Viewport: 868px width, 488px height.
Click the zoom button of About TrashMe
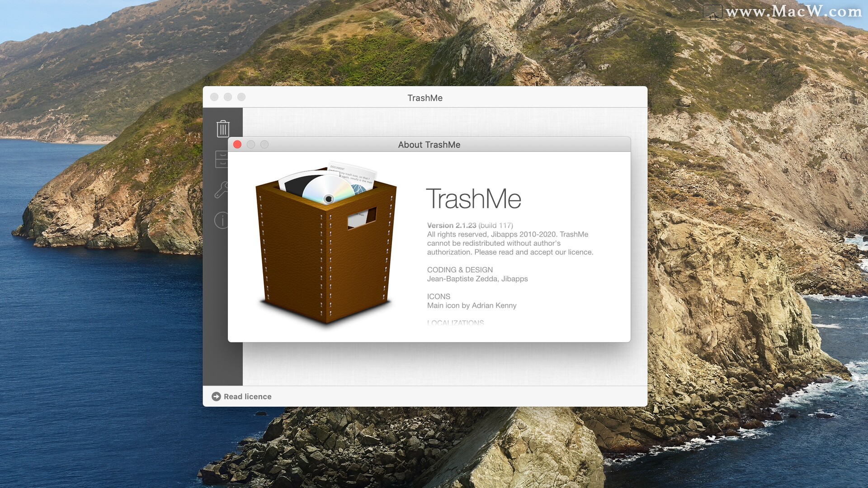(x=264, y=144)
